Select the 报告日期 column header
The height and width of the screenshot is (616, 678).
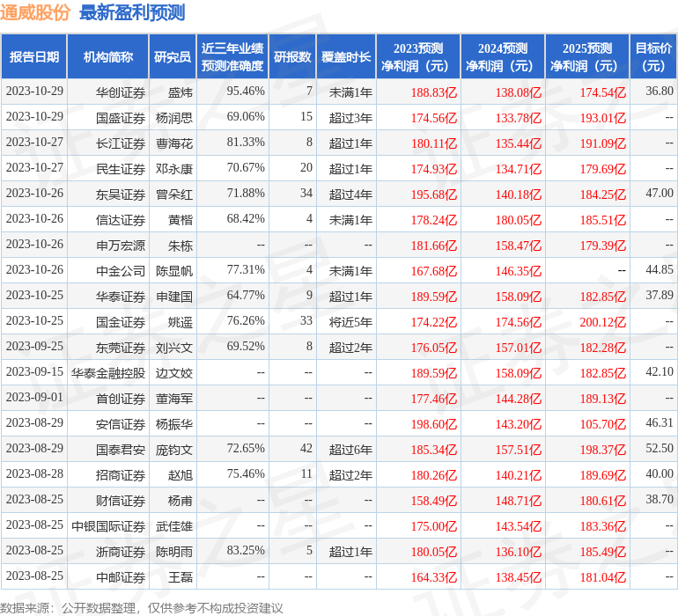[34, 57]
